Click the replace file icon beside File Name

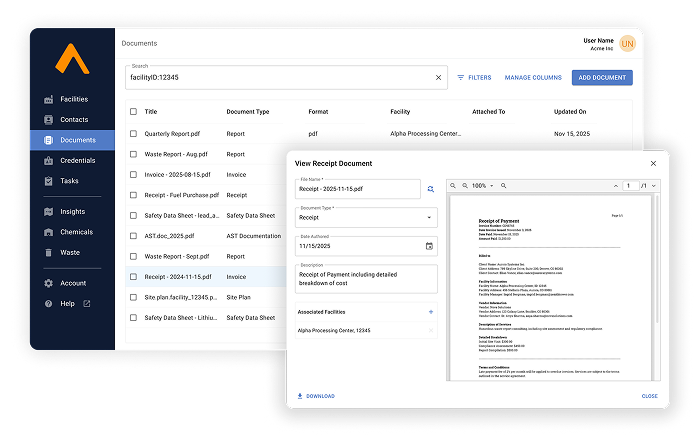[431, 188]
